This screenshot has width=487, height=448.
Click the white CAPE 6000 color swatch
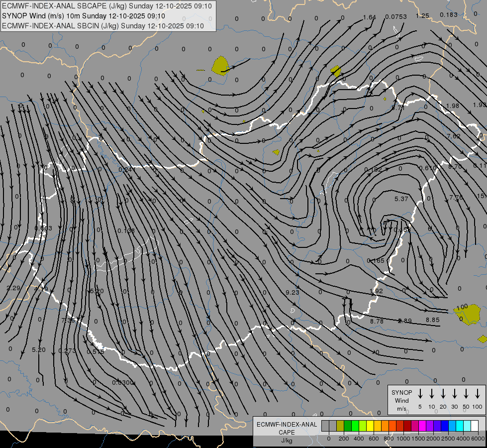474,426
